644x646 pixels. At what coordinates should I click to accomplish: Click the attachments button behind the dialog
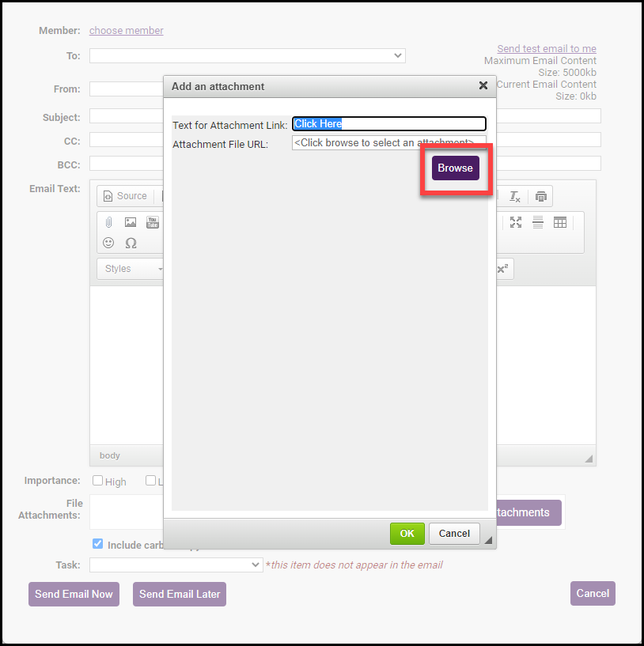click(529, 512)
